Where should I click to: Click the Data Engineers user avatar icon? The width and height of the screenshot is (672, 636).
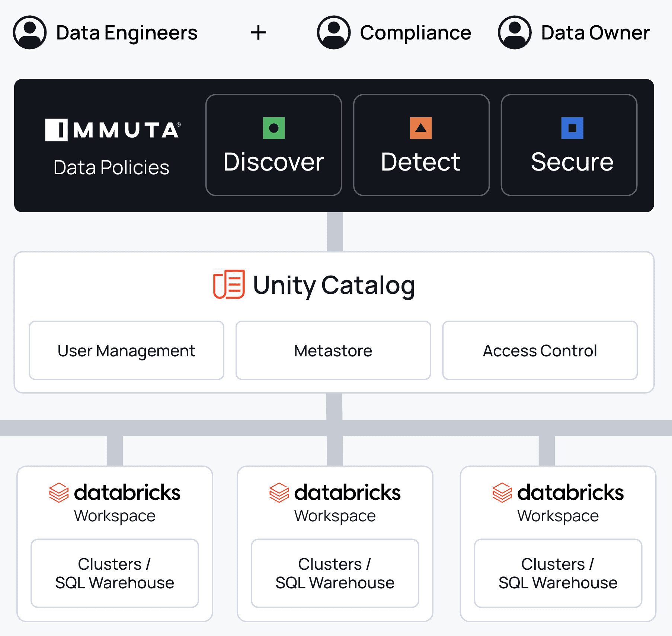point(30,32)
